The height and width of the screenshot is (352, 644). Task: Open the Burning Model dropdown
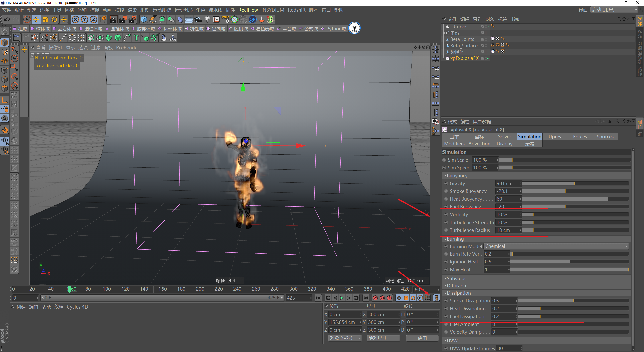pos(556,246)
